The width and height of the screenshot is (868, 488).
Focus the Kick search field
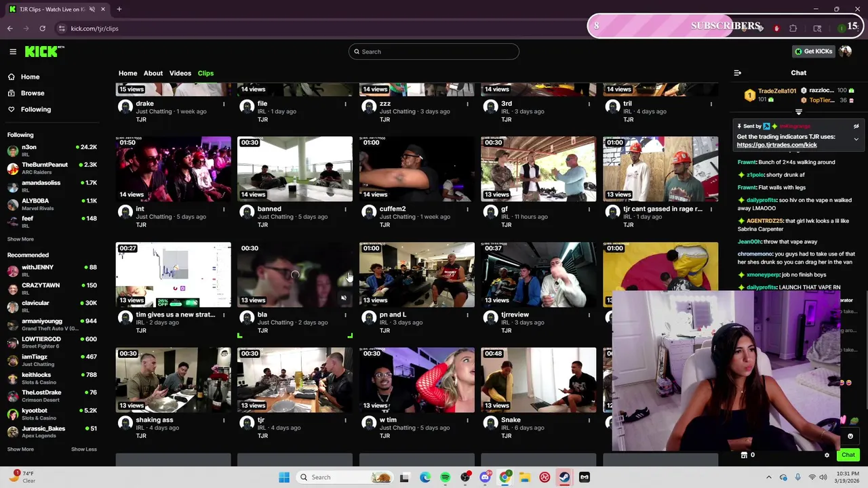[x=434, y=52]
